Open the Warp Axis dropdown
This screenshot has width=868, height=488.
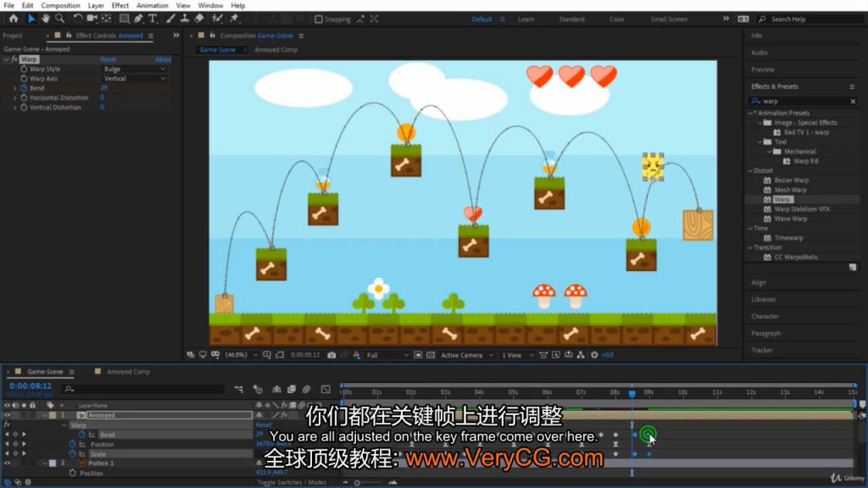tap(135, 79)
